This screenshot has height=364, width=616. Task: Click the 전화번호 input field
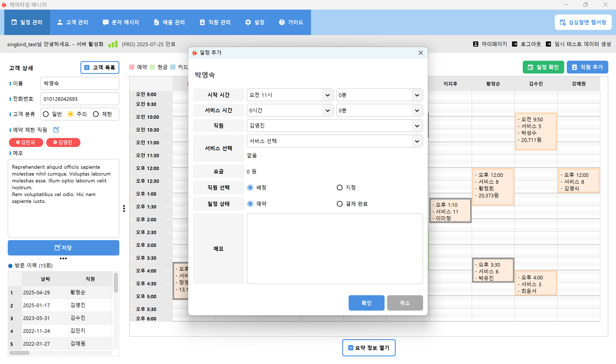pyautogui.click(x=80, y=99)
